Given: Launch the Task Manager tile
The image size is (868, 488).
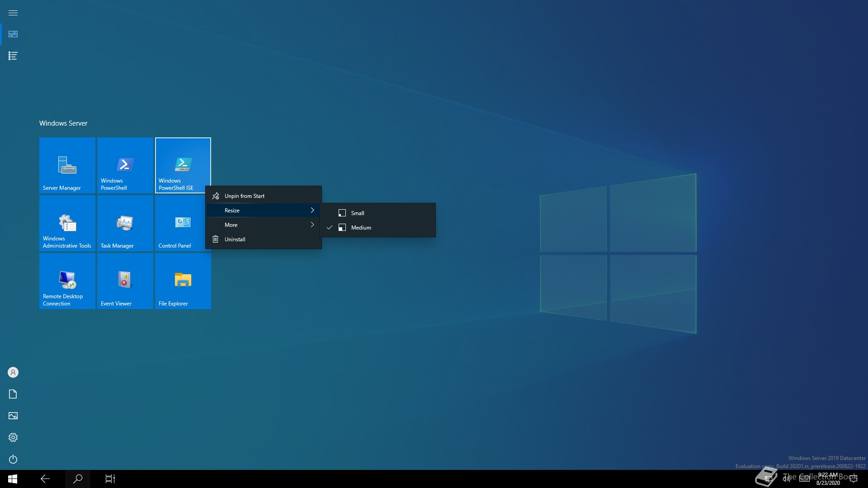Looking at the screenshot, I should 125,223.
